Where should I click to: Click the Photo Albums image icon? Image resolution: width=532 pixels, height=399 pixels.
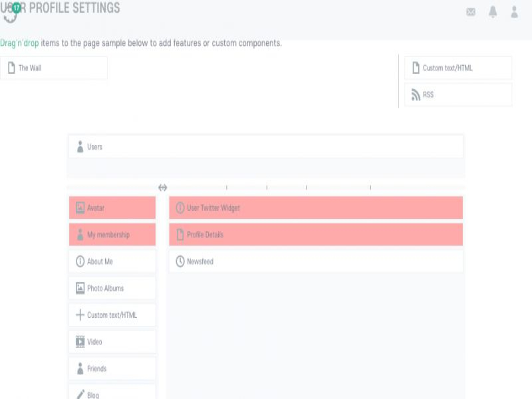coord(80,288)
